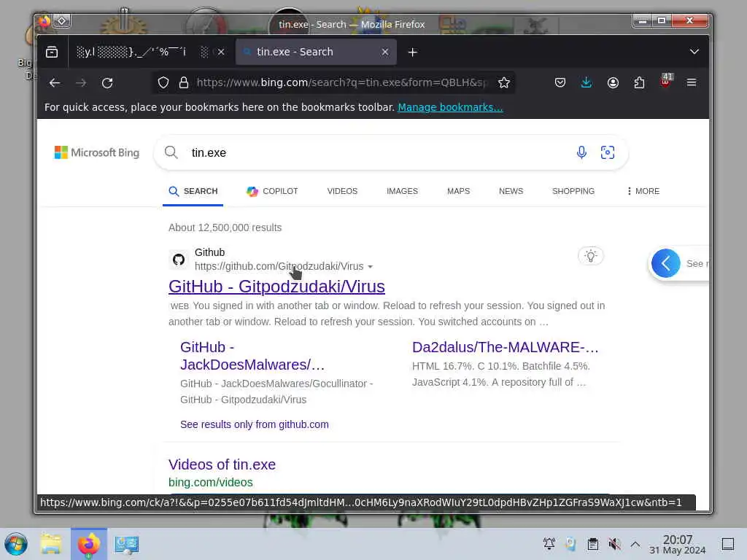The height and width of the screenshot is (560, 747).
Task: Close the first garbled-title tab
Action: pos(221,52)
